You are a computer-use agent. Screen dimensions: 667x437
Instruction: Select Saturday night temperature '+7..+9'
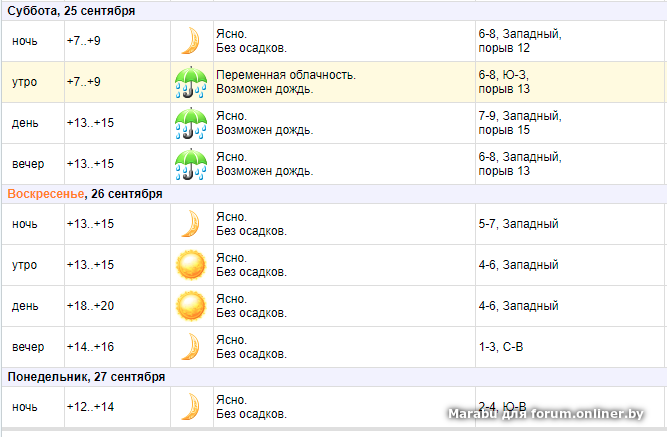click(x=83, y=41)
